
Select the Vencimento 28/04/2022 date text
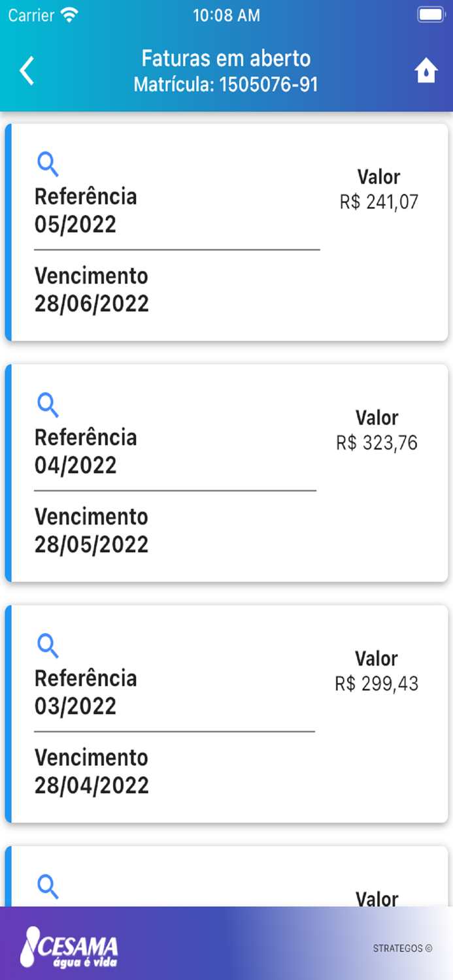pyautogui.click(x=92, y=785)
